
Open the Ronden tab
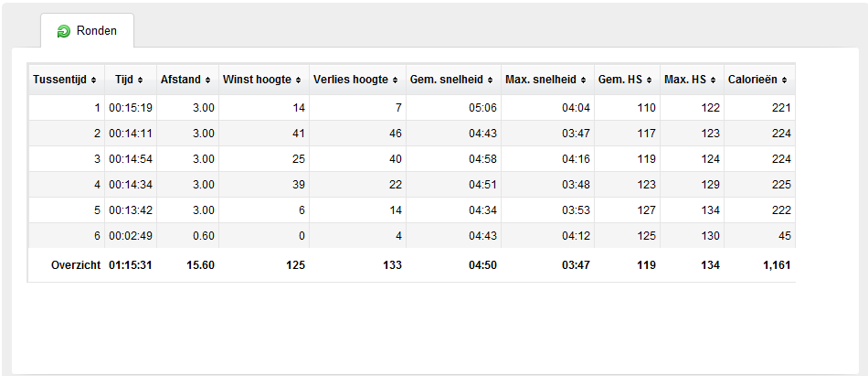[x=88, y=30]
